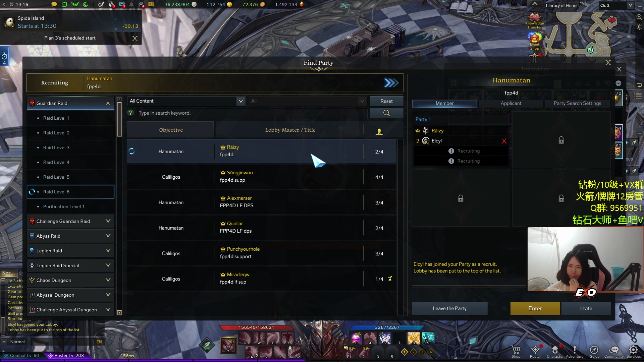Click the search keyword input field
The image size is (644, 362).
pos(252,113)
